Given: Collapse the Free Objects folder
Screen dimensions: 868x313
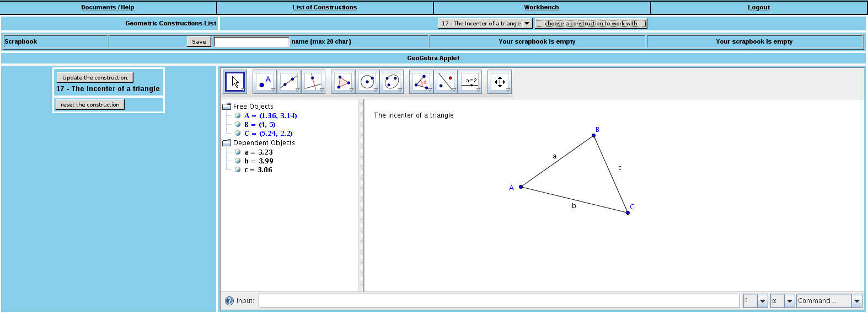Looking at the screenshot, I should click(226, 107).
